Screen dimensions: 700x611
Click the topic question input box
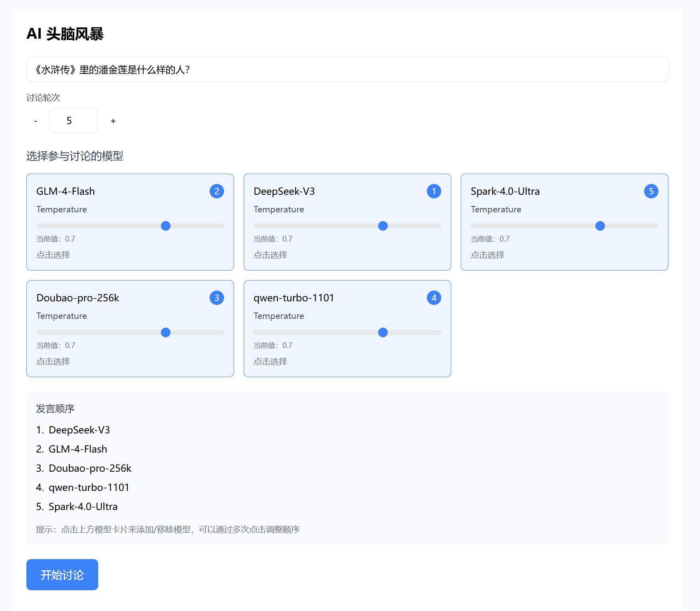click(347, 70)
